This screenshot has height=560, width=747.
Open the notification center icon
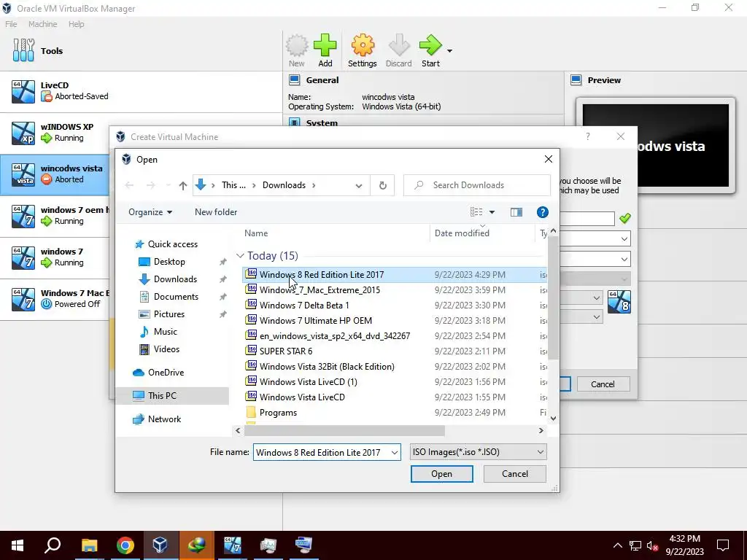[723, 545]
